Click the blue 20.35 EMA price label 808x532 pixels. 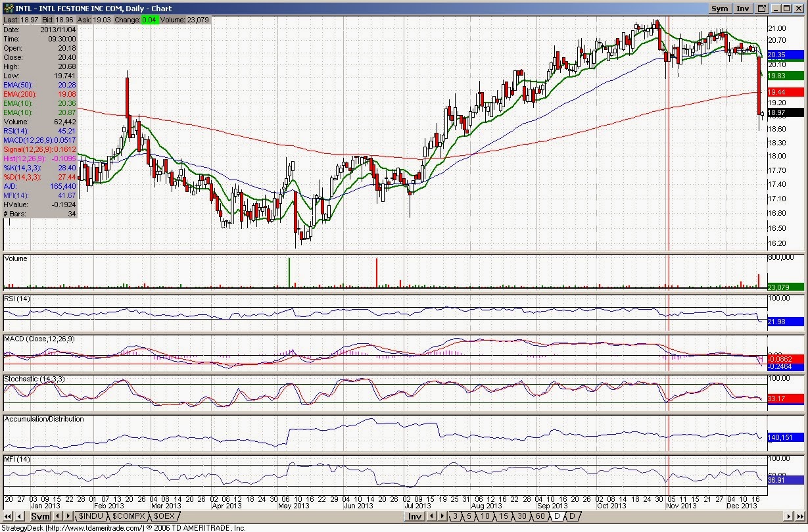click(x=786, y=55)
